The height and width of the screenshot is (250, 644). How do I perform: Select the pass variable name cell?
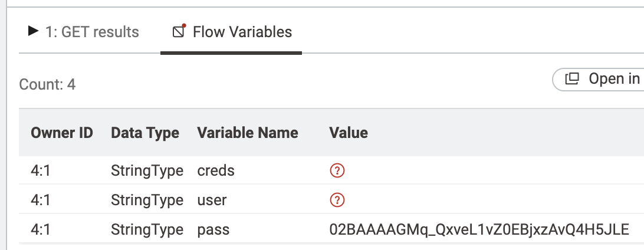[213, 229]
